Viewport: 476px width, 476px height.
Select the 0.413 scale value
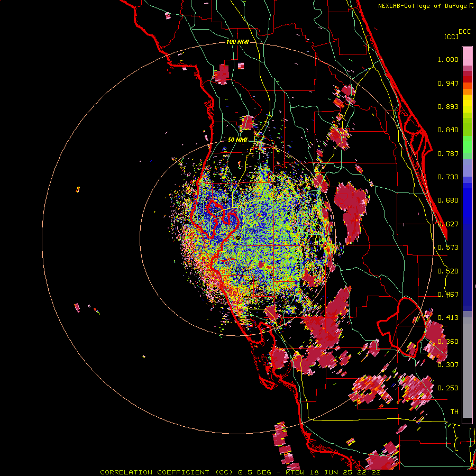(x=448, y=318)
